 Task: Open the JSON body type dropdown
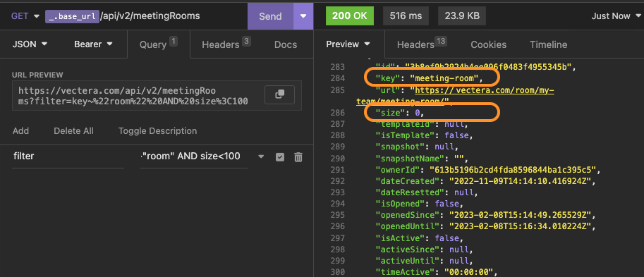[30, 44]
